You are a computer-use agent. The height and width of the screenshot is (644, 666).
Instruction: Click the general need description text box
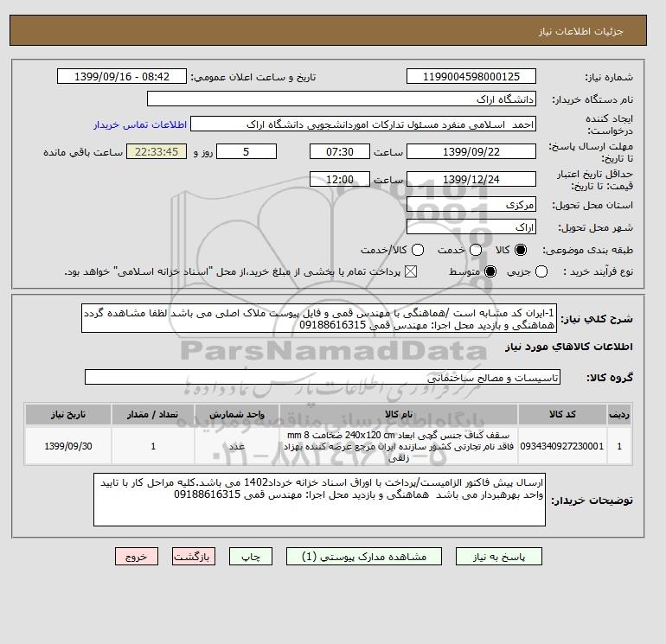[319, 318]
